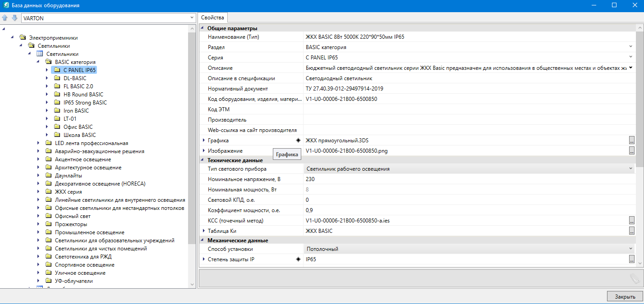Click the Наименование (Тип) value field
Image resolution: width=644 pixels, height=304 pixels.
[469, 37]
